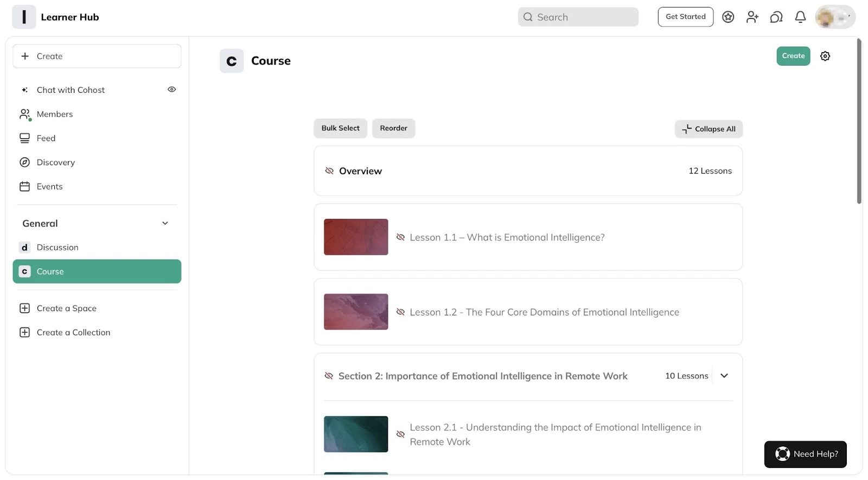This screenshot has height=480, width=868.
Task: Toggle visibility of the Overview section
Action: 329,170
